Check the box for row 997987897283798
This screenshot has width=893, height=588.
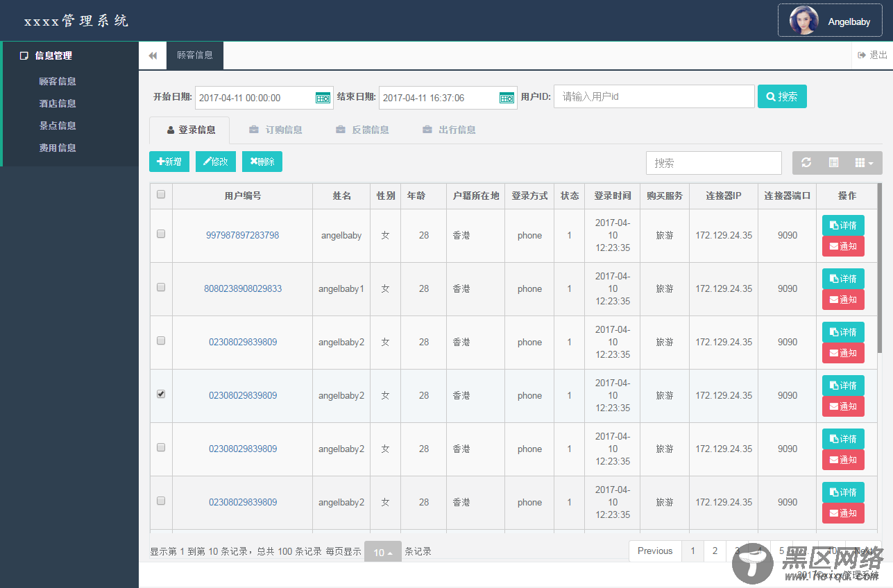tap(161, 234)
